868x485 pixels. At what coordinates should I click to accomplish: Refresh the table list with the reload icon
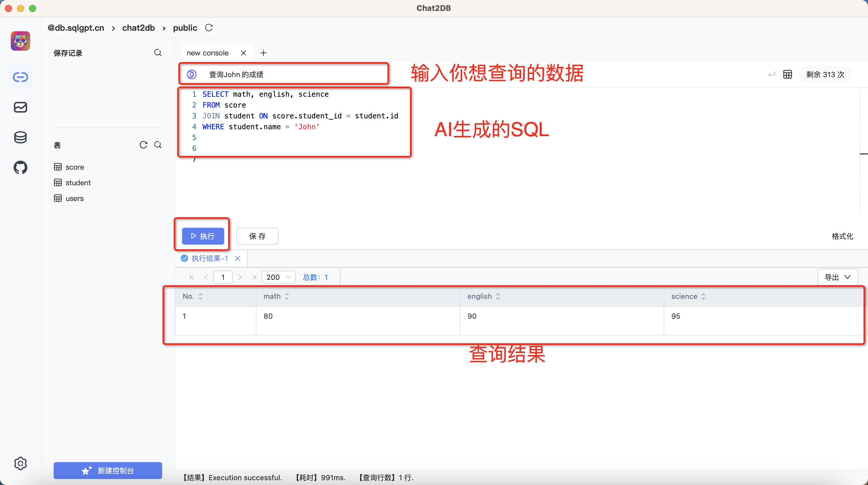coord(143,145)
